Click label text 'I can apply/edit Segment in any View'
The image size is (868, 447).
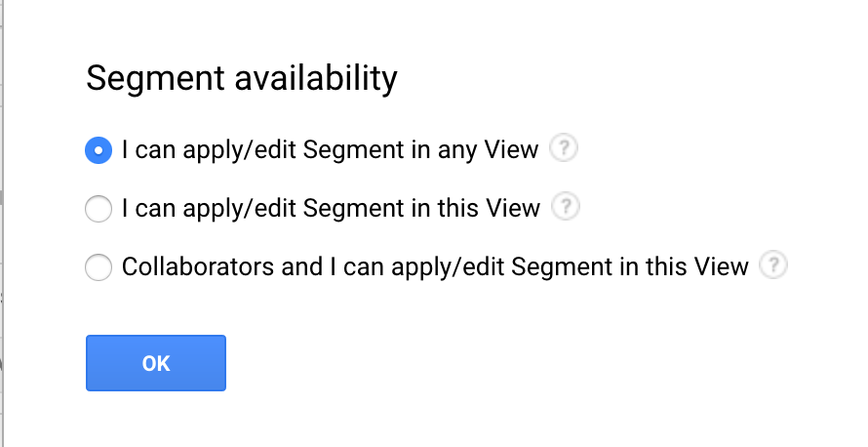(x=330, y=150)
